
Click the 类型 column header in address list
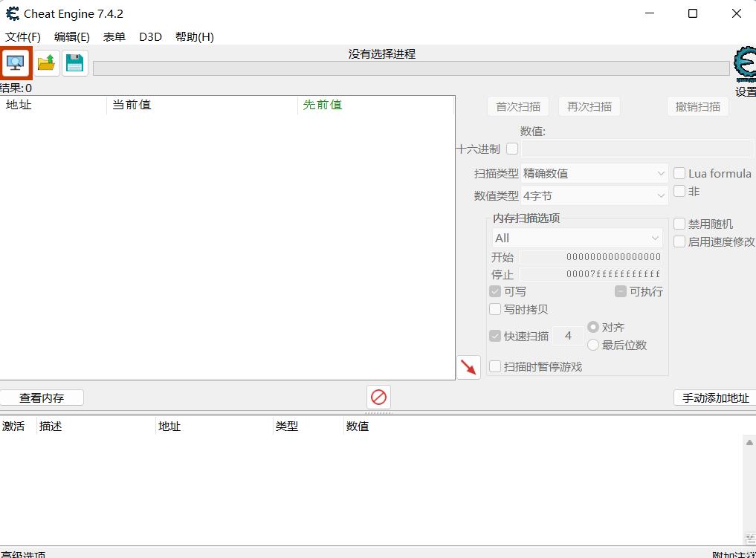[308, 426]
